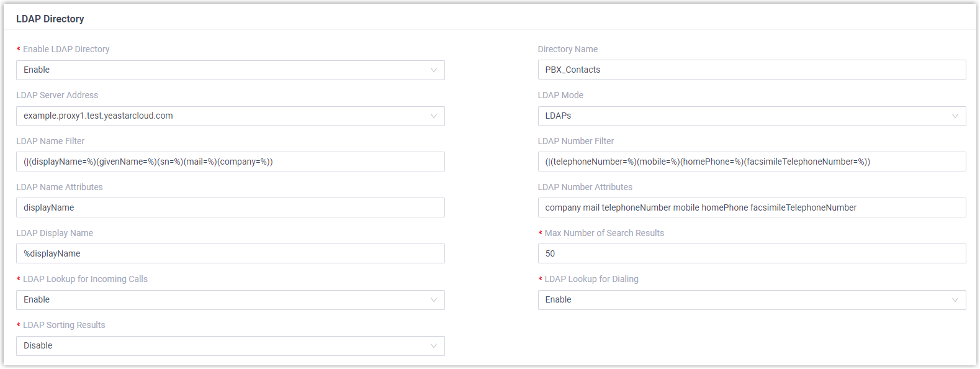Expand the LDAP Sorting Results dropdown
Screen dimensions: 980x369
230,346
